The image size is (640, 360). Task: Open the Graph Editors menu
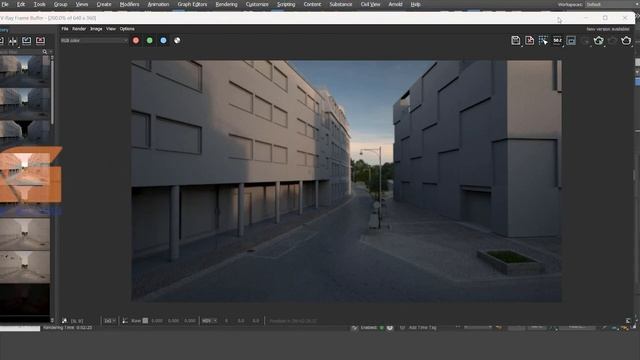pyautogui.click(x=192, y=4)
